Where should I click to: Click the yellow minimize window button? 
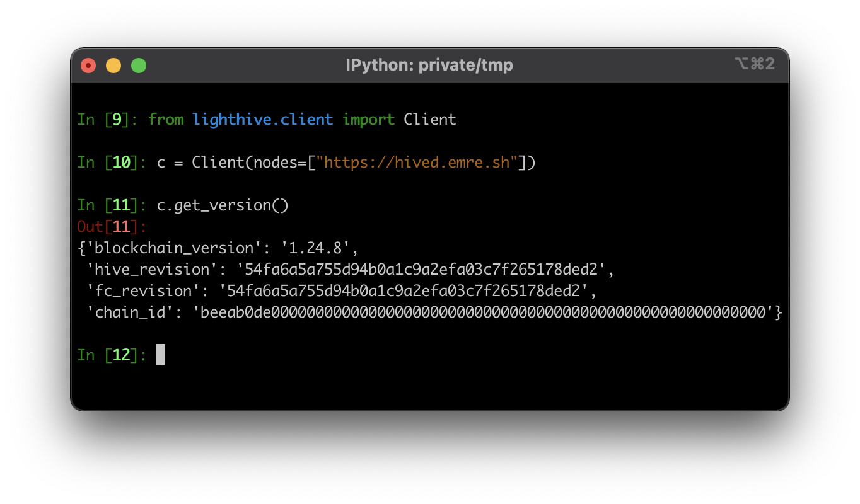(113, 66)
